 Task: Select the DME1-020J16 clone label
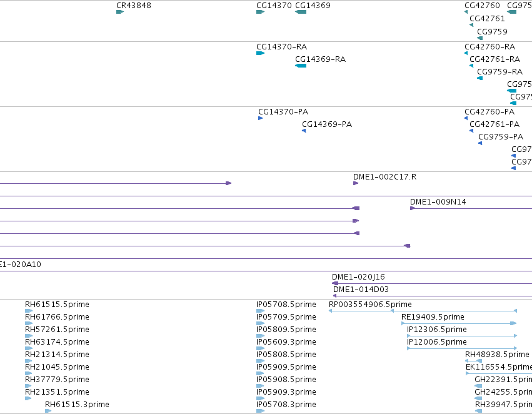[x=358, y=277]
